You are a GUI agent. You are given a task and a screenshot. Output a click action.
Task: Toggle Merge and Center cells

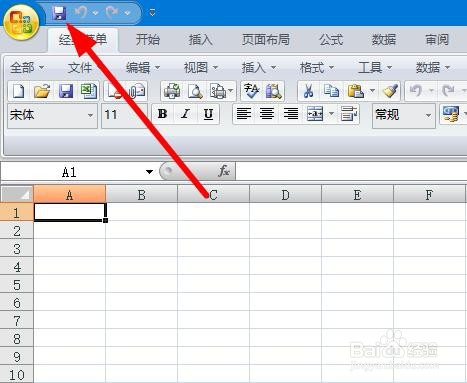pyautogui.click(x=315, y=114)
